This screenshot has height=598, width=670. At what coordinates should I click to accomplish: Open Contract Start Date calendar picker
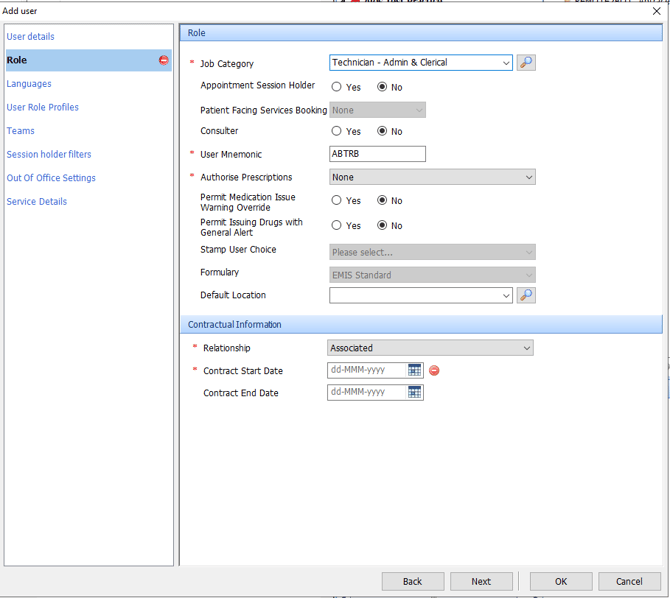point(414,370)
